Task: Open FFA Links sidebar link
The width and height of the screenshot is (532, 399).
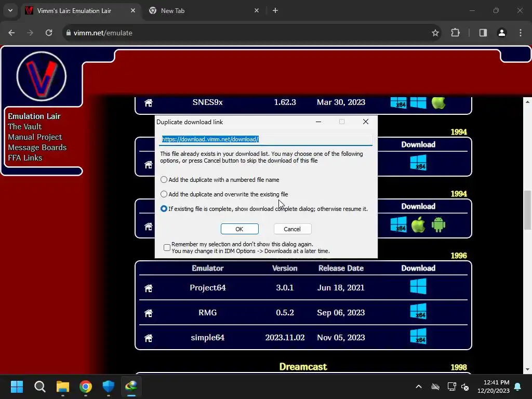Action: tap(25, 158)
